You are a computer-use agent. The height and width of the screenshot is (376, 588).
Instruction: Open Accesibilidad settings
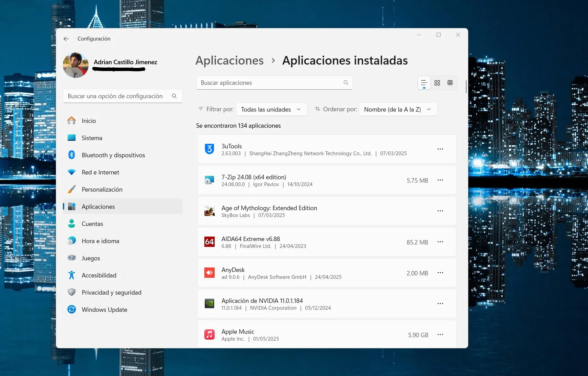123,275
